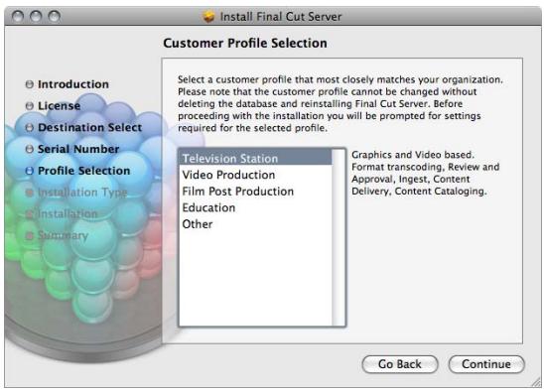Click the Serial Number step label

click(x=78, y=149)
